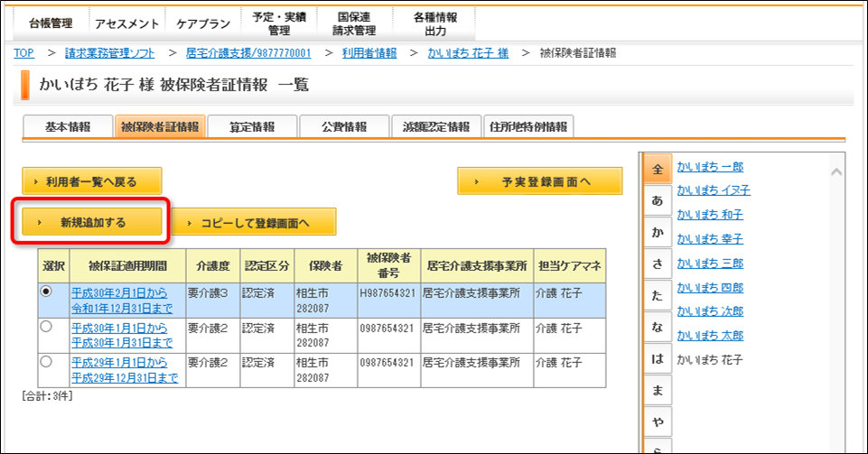The height and width of the screenshot is (454, 868).
Task: Filter user list by さ
Action: point(658,264)
